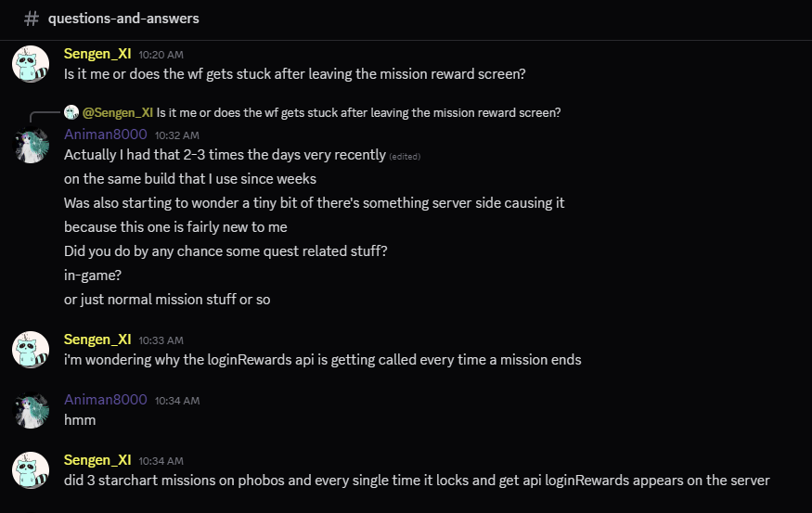Click the Sengen_XI username at 10:33 AM
Image resolution: width=812 pixels, height=513 pixels.
pos(97,340)
